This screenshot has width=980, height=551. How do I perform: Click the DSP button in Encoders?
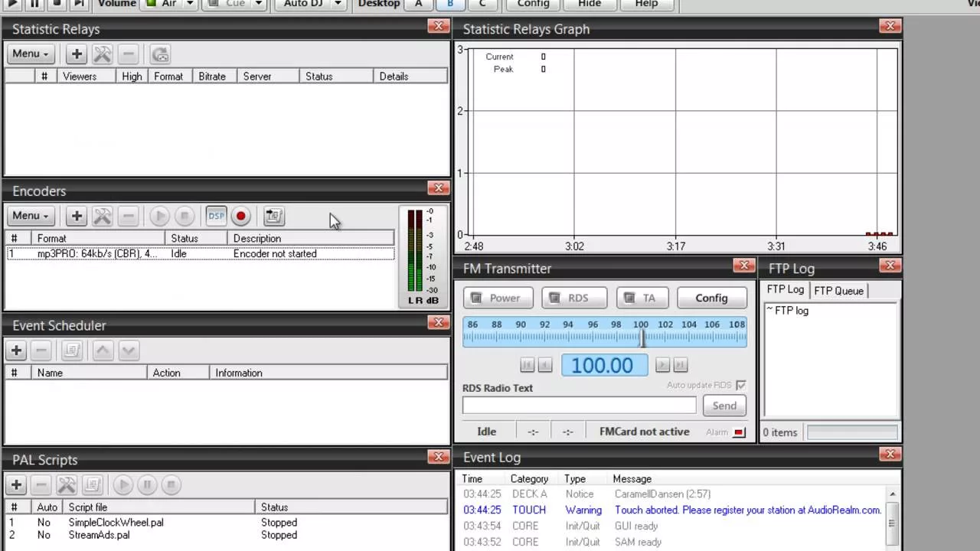click(216, 217)
